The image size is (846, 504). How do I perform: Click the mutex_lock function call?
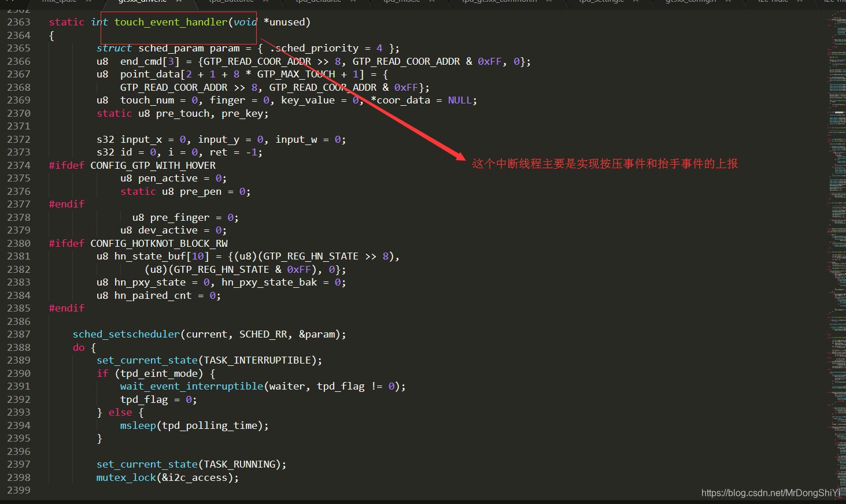[126, 477]
